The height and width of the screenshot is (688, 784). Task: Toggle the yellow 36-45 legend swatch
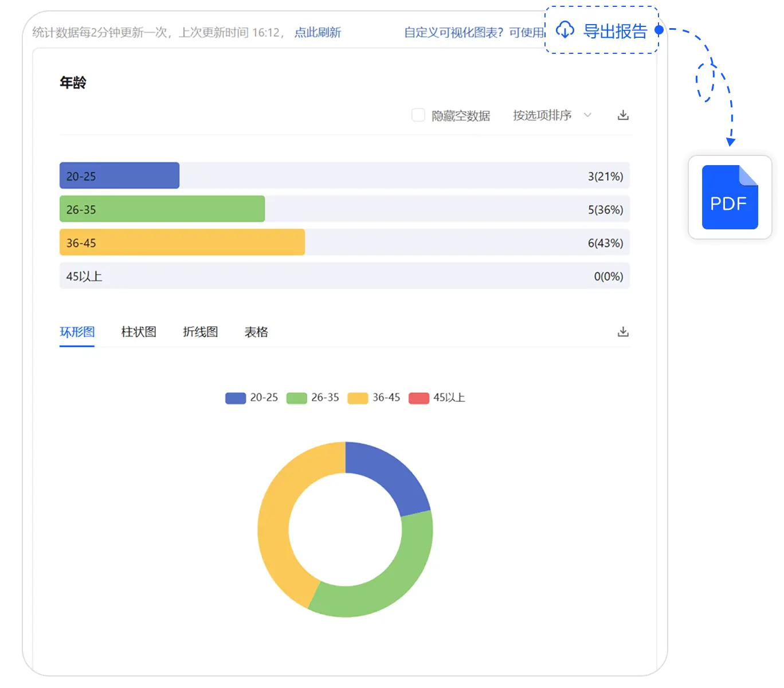pyautogui.click(x=358, y=398)
